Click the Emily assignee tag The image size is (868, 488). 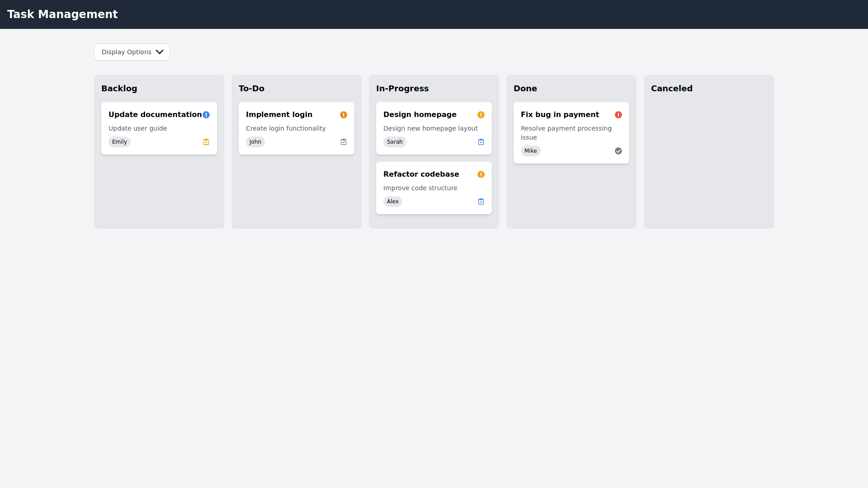(119, 142)
